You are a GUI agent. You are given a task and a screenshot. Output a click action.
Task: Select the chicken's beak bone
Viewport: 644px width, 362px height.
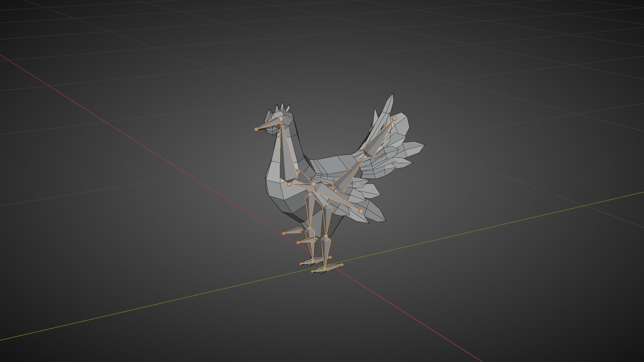pos(269,124)
